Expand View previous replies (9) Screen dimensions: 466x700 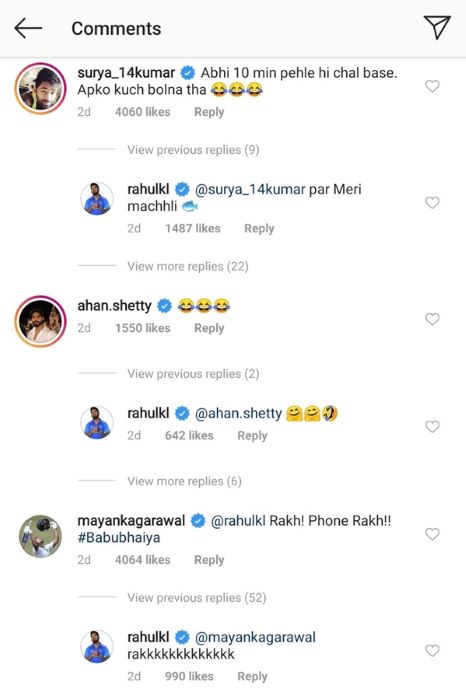pos(193,150)
